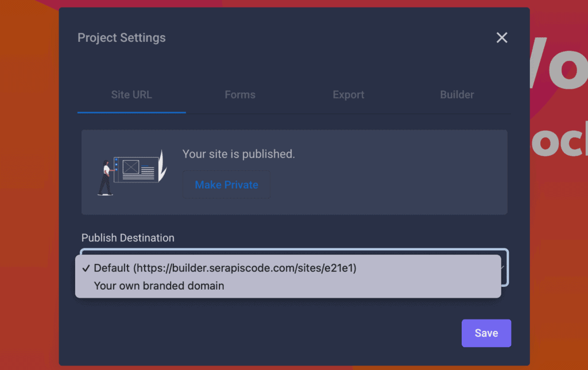
Task: Click the X icon in the dialog corner
Action: 501,37
